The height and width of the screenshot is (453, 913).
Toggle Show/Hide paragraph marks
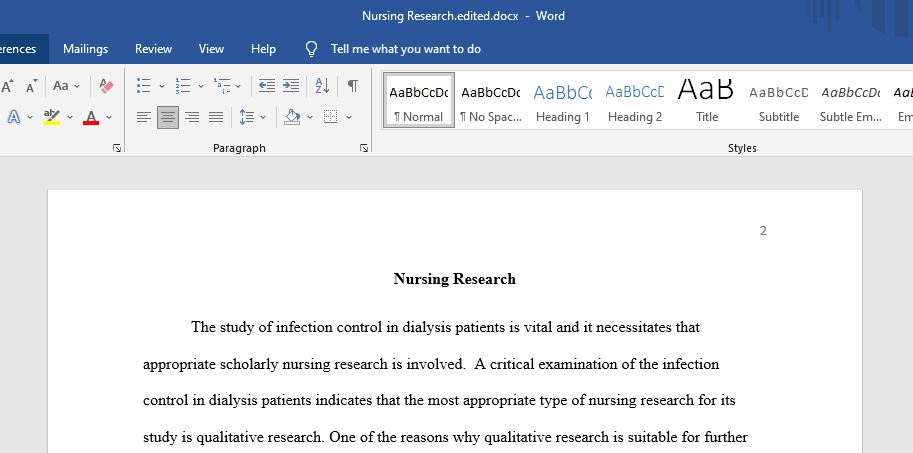(x=353, y=86)
